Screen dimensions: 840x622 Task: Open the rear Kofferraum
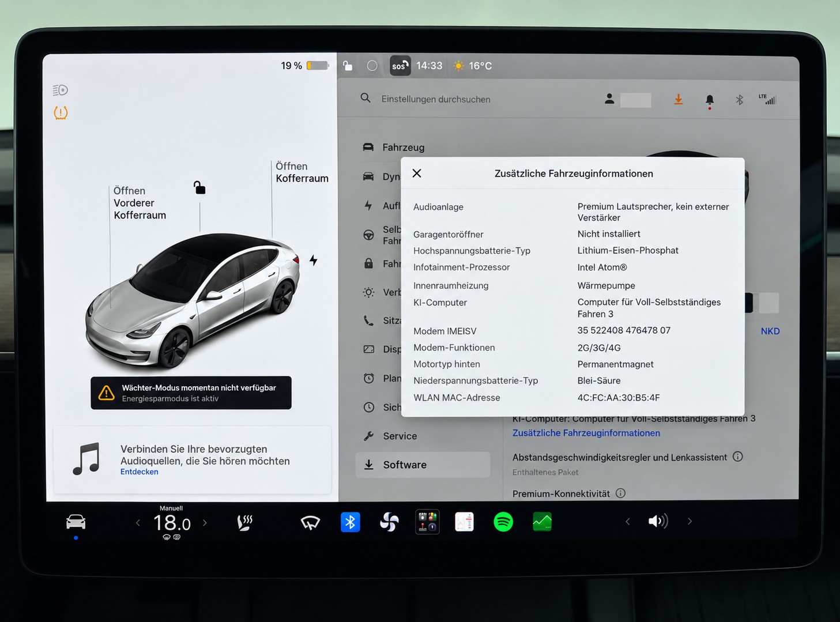pyautogui.click(x=302, y=172)
